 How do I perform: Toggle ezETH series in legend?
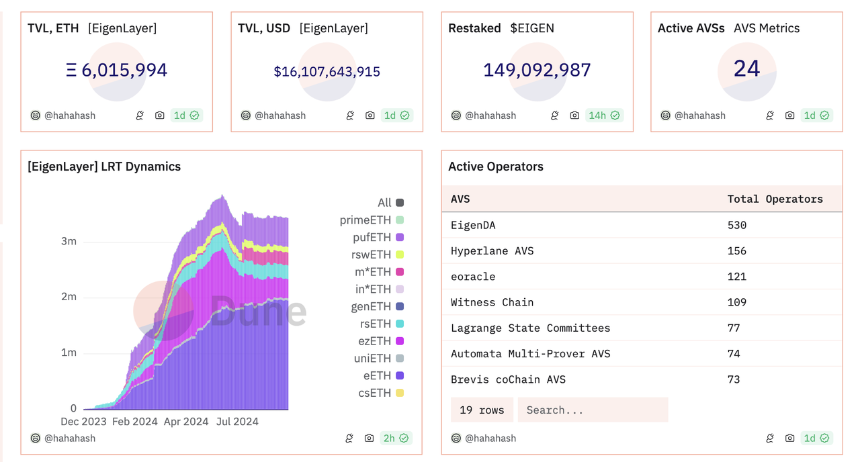381,341
